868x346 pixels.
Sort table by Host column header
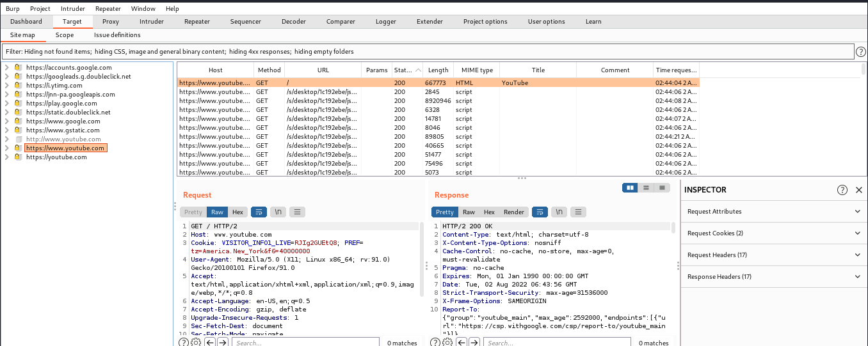pos(216,70)
